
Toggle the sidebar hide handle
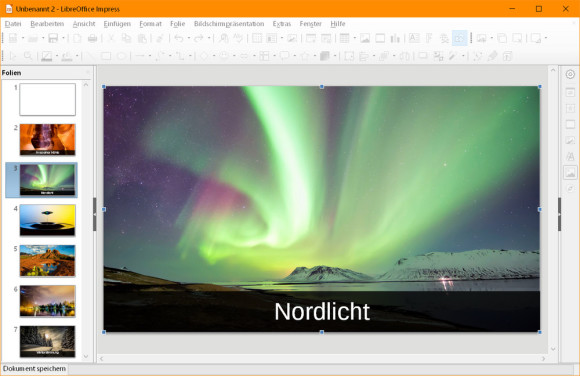(559, 214)
